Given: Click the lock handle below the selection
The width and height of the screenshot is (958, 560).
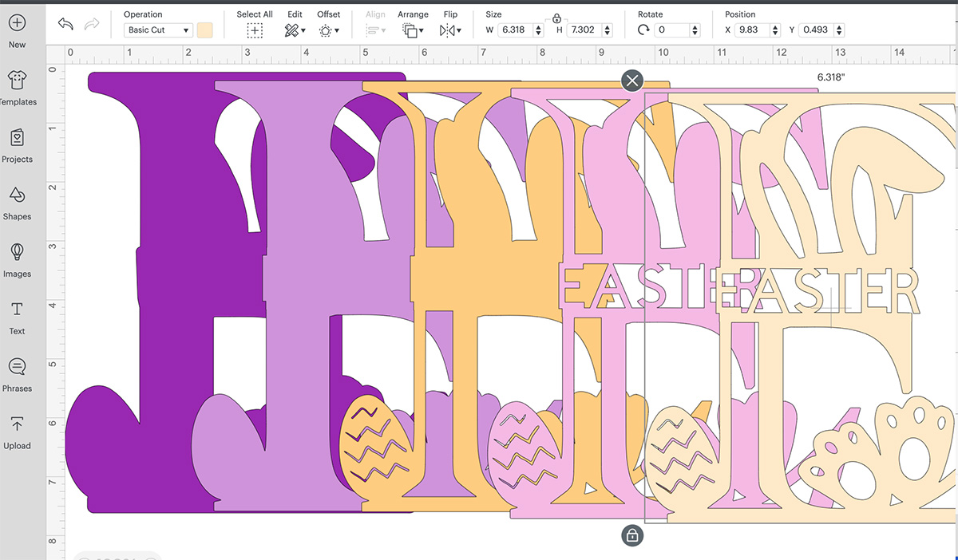Looking at the screenshot, I should 632,535.
